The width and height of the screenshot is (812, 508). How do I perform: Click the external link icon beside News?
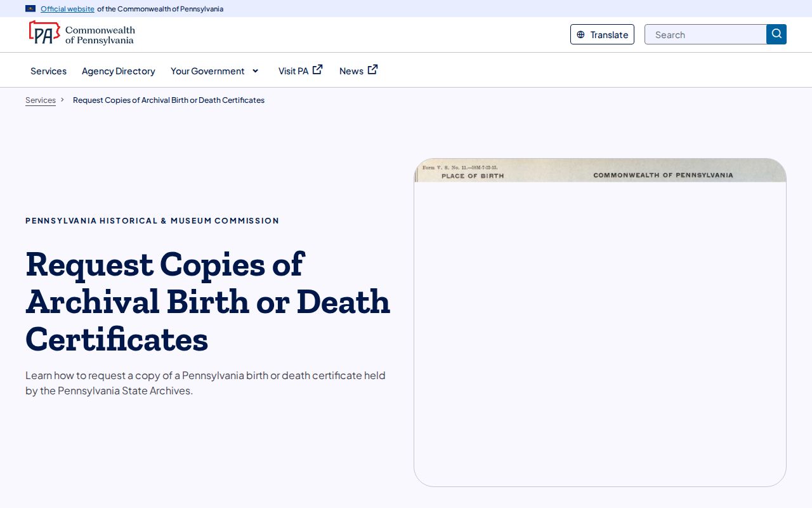point(373,70)
